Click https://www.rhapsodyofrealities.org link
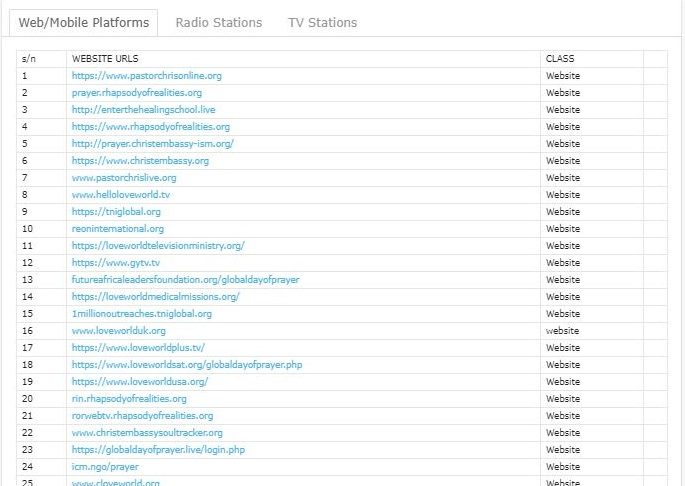The height and width of the screenshot is (486, 685). pyautogui.click(x=150, y=127)
